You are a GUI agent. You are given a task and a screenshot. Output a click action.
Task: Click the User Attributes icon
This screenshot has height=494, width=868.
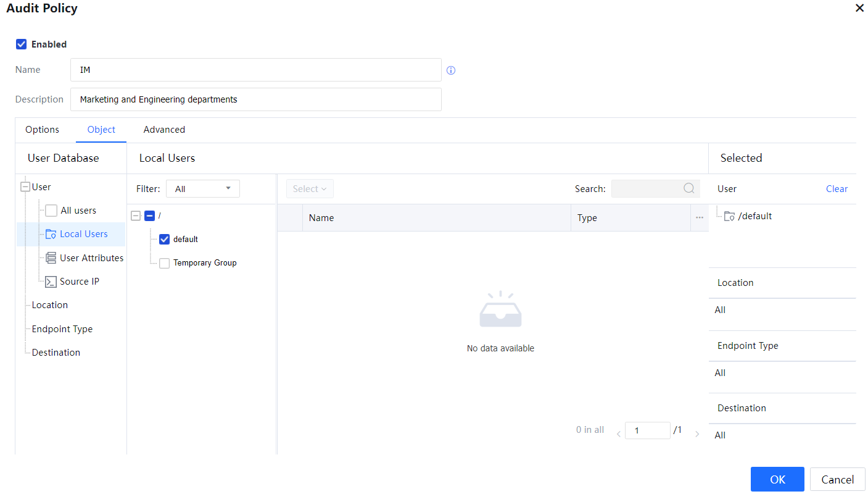tap(51, 258)
